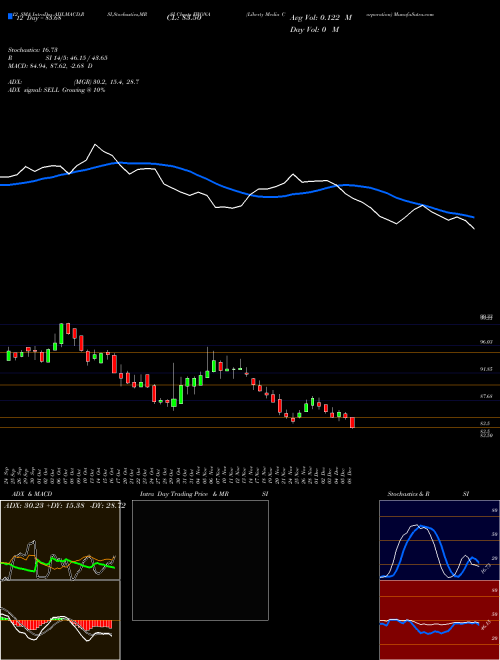This screenshot has width=500, height=660.
Task: Click the 'MACD: 84.94, 87.62, -2.68' line
Action: click(51, 66)
